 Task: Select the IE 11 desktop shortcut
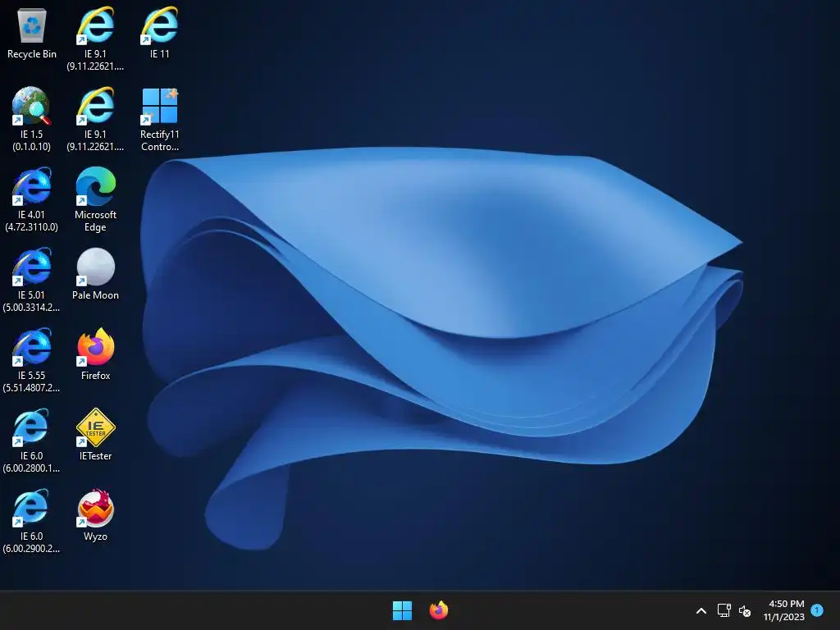pos(160,32)
